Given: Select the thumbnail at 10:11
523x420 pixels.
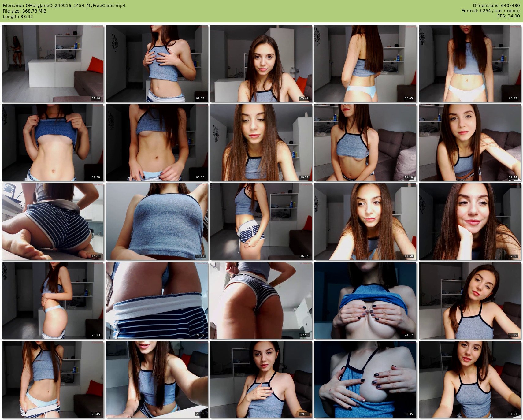Looking at the screenshot, I should click(x=261, y=143).
